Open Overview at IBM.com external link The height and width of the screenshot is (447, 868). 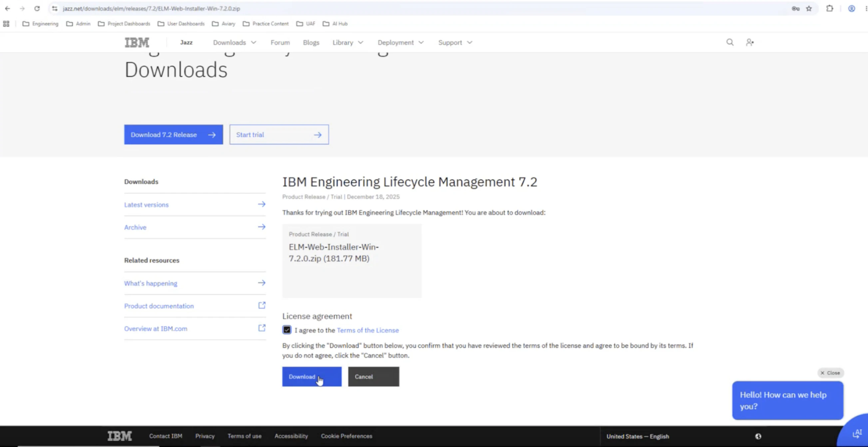pos(195,328)
